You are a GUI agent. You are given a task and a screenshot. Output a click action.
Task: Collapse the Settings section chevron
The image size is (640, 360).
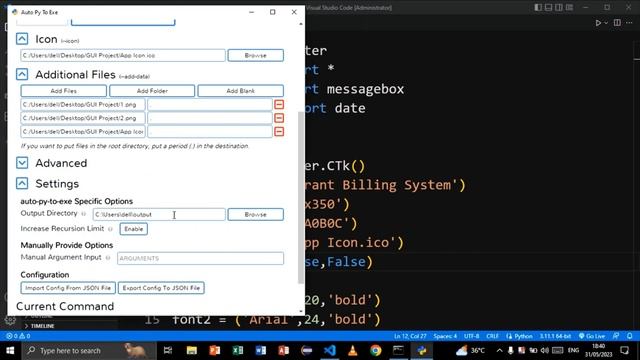coord(22,183)
